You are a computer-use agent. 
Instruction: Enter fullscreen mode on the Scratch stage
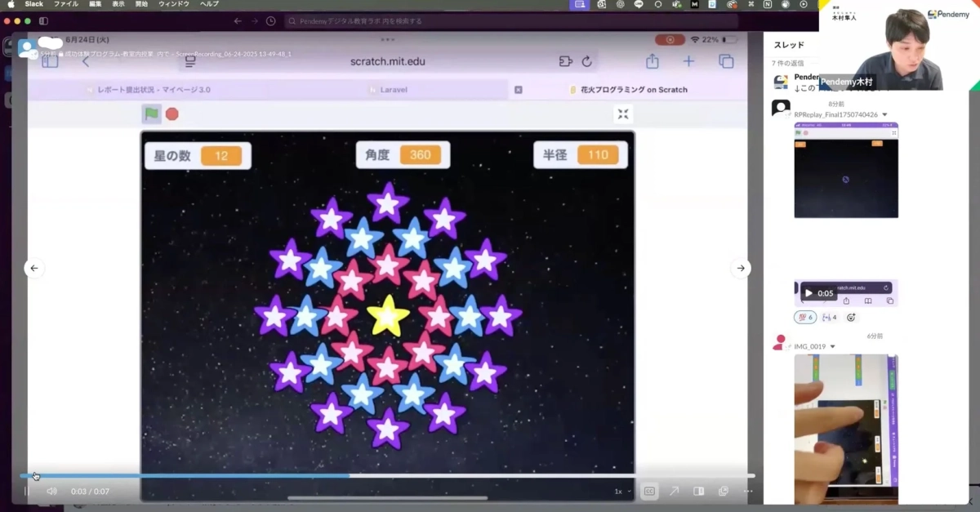623,114
